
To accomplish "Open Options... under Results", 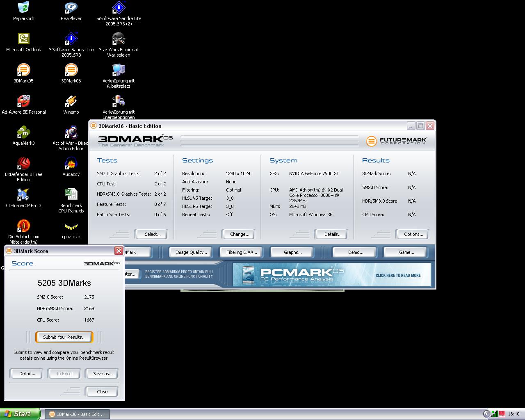I will coord(413,234).
